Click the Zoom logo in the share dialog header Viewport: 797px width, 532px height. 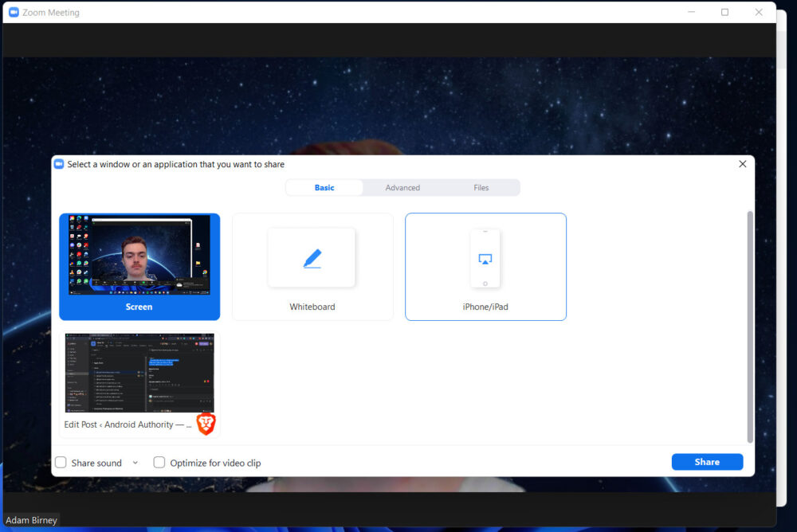58,163
